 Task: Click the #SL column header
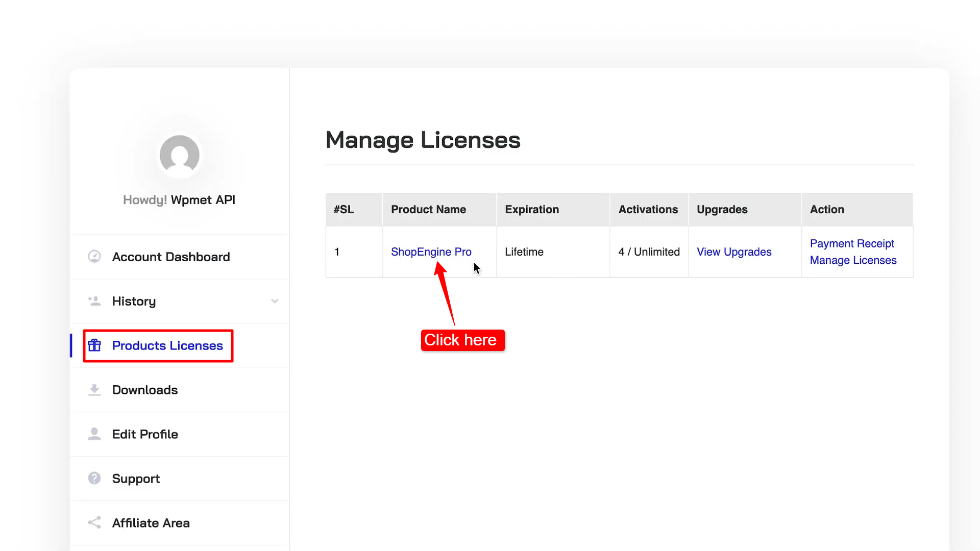tap(354, 210)
